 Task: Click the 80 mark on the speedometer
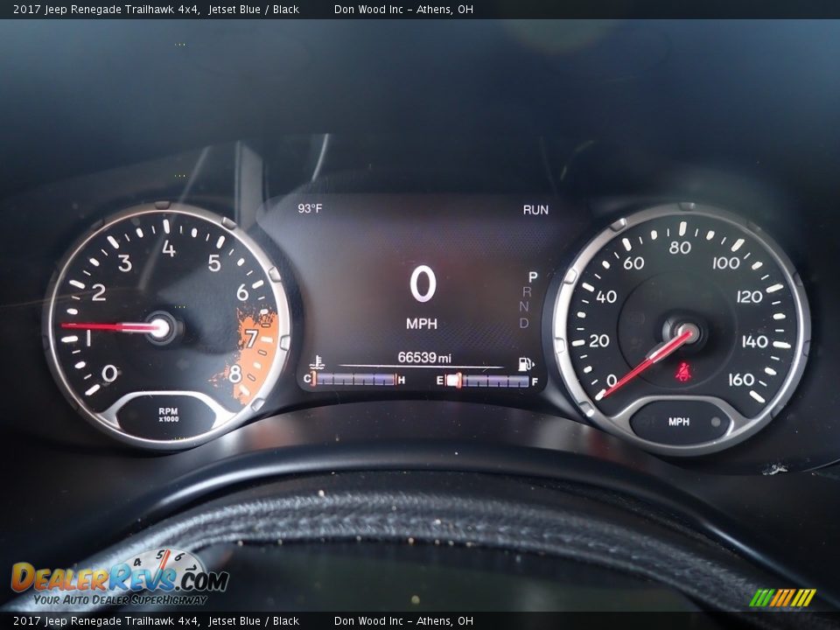click(x=680, y=248)
